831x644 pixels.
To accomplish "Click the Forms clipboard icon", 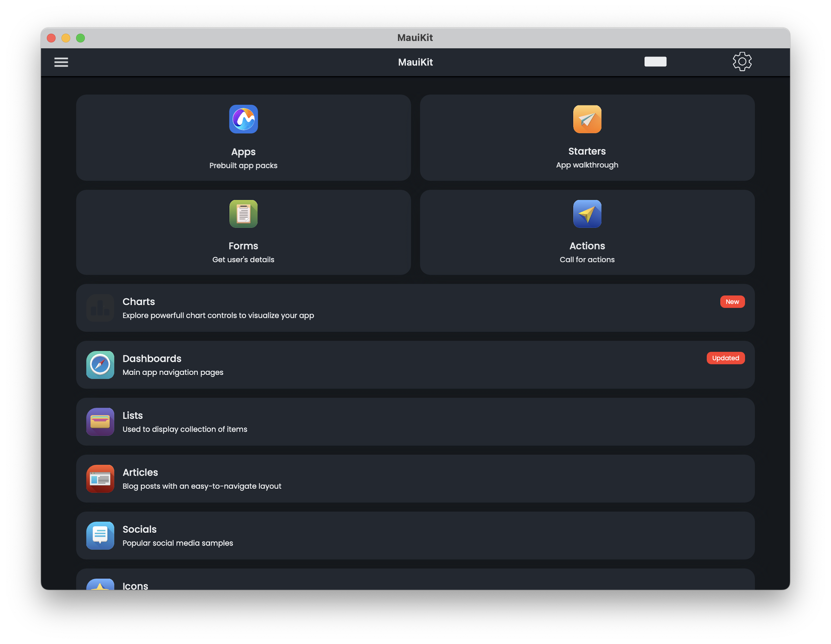I will 244,214.
